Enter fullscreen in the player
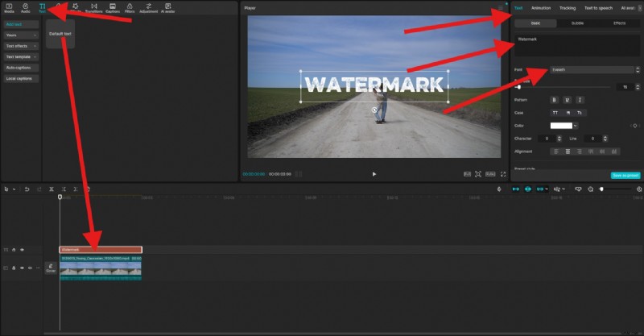Viewport: 644px width, 336px height. pos(503,174)
